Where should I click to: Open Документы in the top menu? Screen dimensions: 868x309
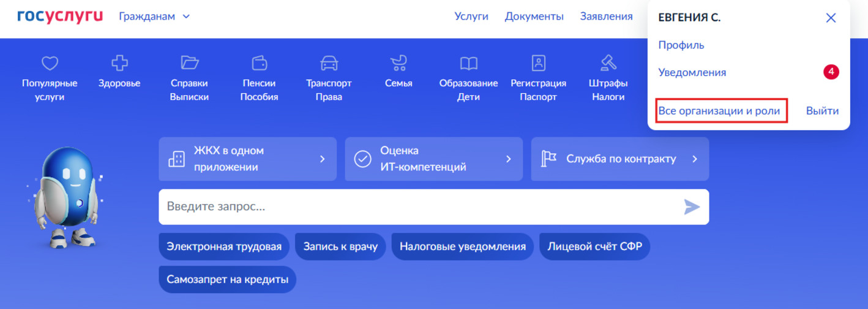tap(534, 17)
